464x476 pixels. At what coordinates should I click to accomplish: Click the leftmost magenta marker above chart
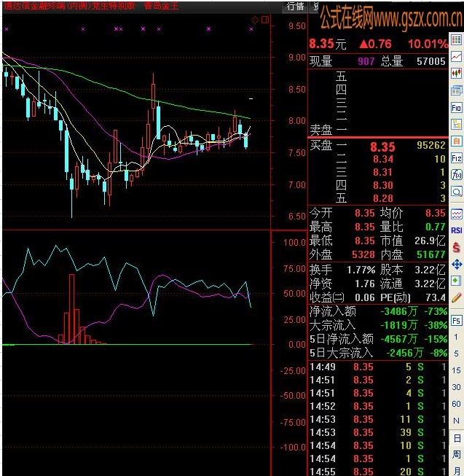[x=7, y=29]
